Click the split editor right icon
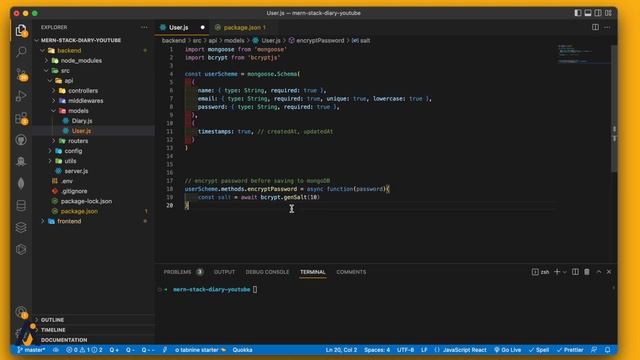 [x=595, y=27]
